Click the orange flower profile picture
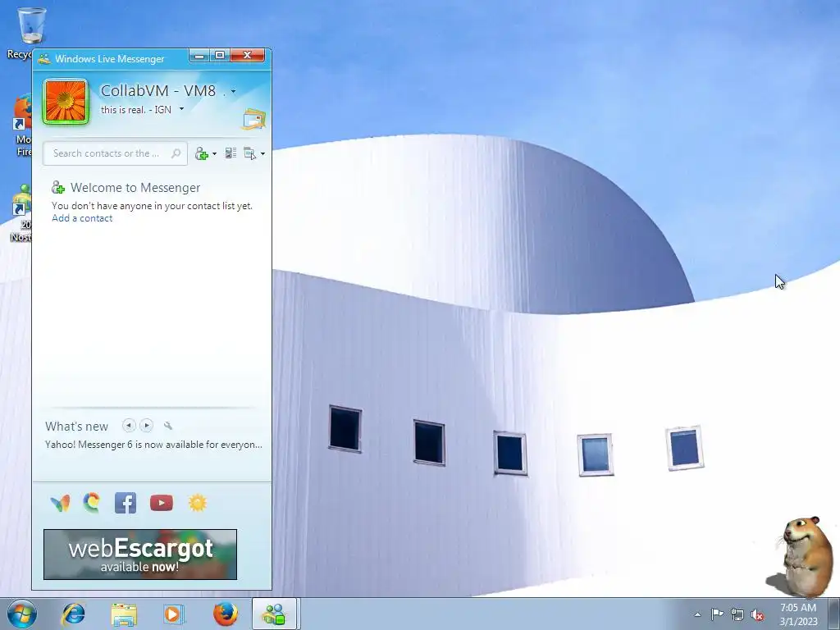 (x=66, y=101)
